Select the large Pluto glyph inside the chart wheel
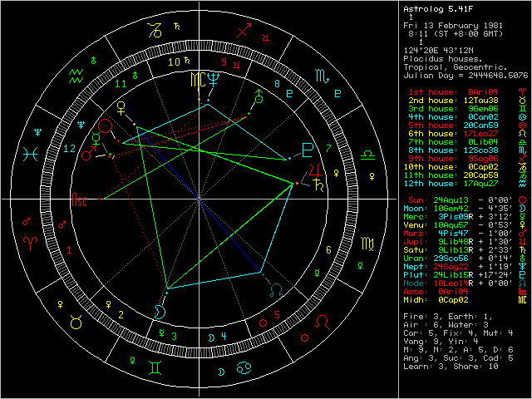532x399 pixels. [x=307, y=150]
